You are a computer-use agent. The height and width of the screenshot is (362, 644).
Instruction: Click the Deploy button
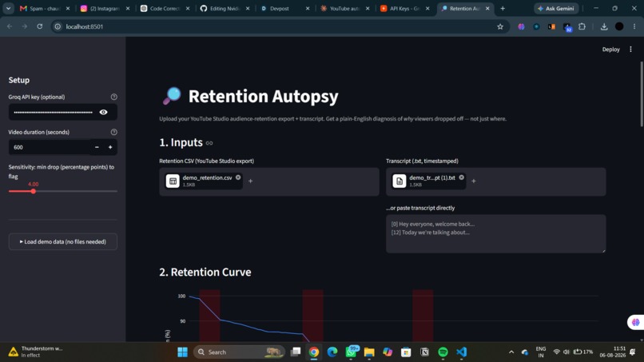click(x=610, y=50)
